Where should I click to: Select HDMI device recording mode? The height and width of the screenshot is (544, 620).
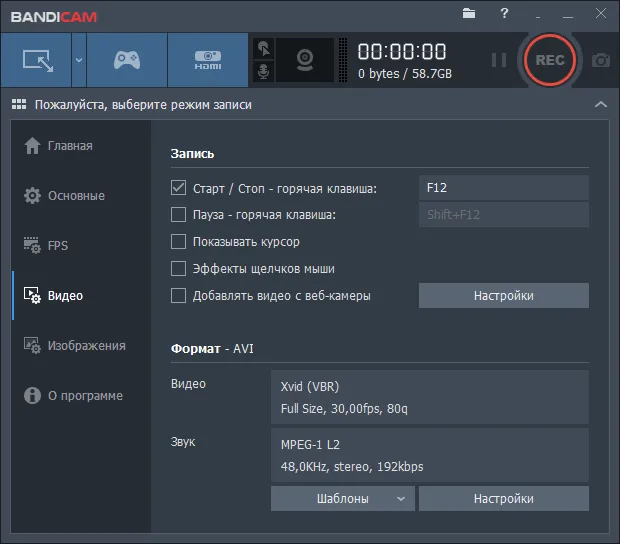point(208,60)
